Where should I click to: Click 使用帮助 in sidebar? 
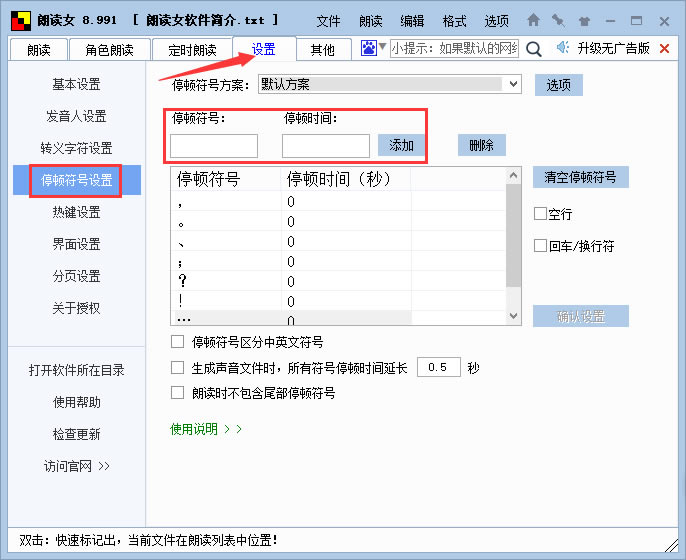coord(77,402)
